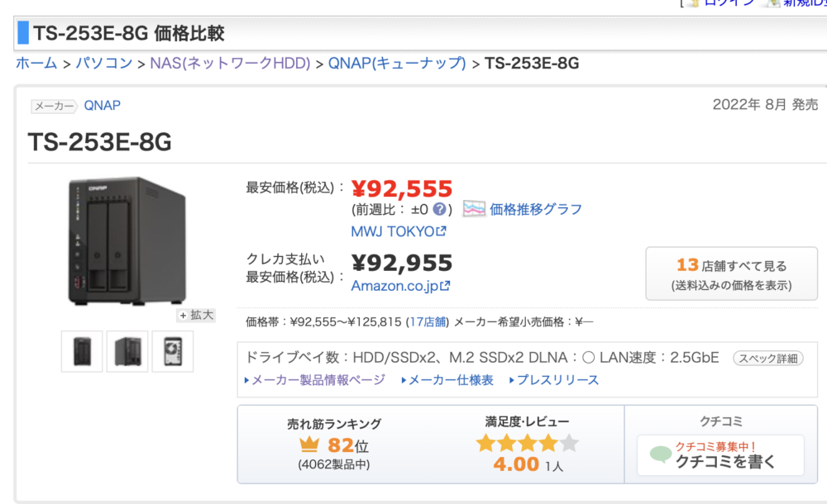Image resolution: width=827 pixels, height=504 pixels.
Task: Select the third rear-view product thumbnail
Action: tap(172, 352)
